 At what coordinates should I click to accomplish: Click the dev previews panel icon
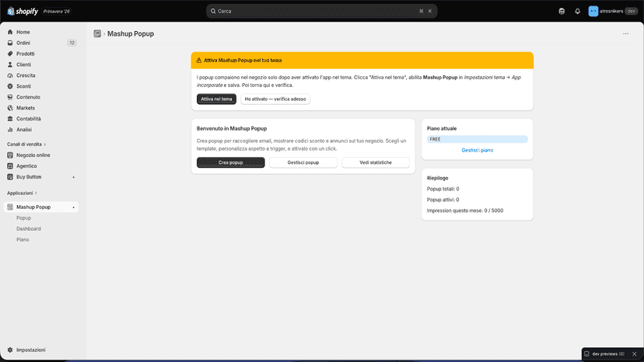[587, 353]
